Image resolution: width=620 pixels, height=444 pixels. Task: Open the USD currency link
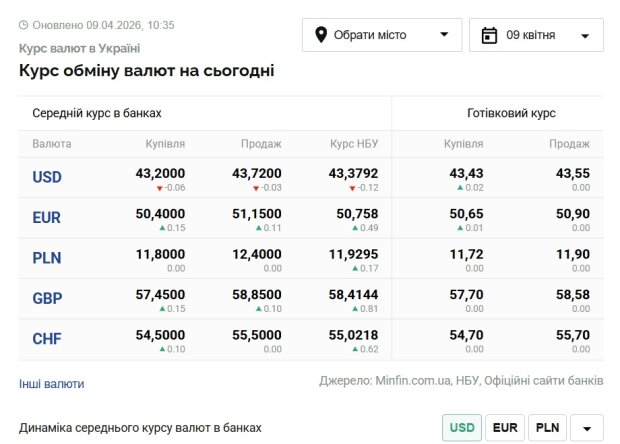coord(47,177)
